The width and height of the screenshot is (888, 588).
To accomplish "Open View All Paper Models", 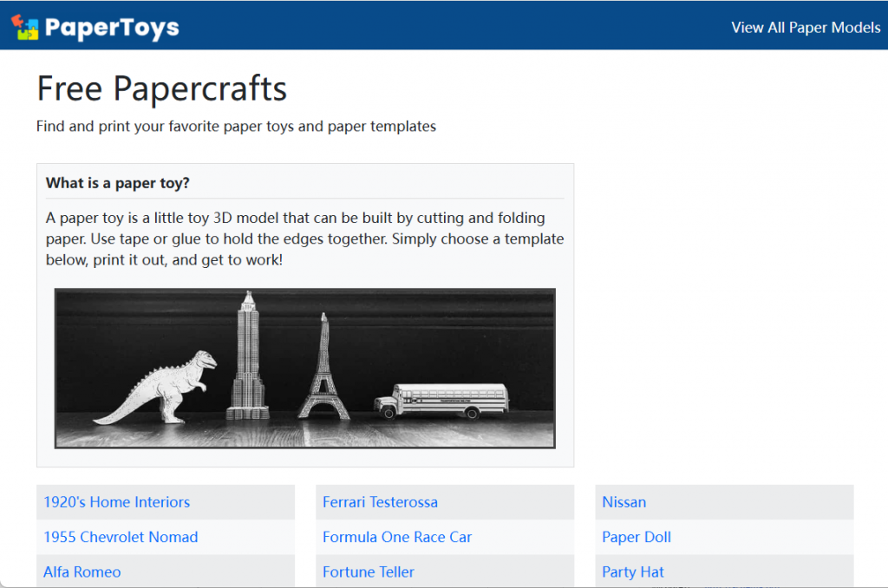I will [x=806, y=27].
